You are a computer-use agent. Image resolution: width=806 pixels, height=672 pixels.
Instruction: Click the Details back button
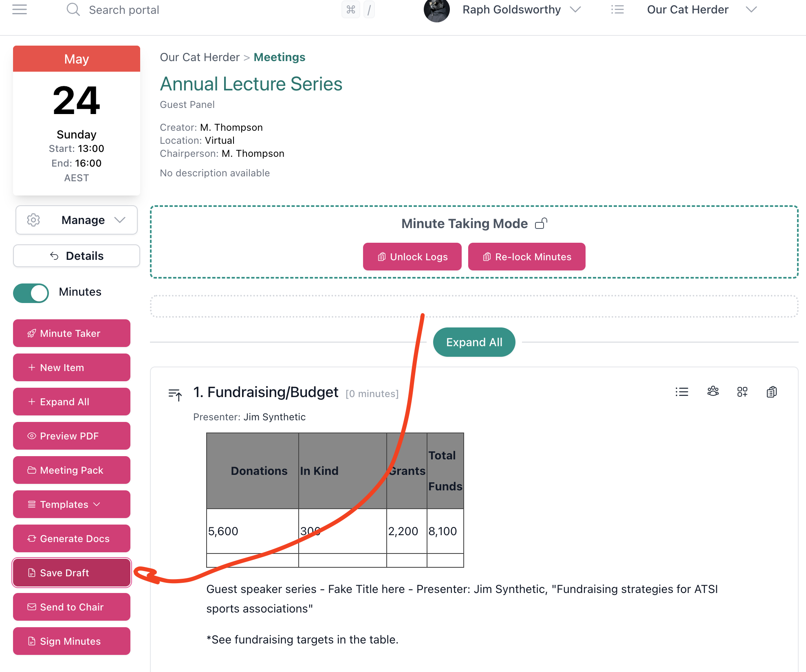pyautogui.click(x=77, y=256)
